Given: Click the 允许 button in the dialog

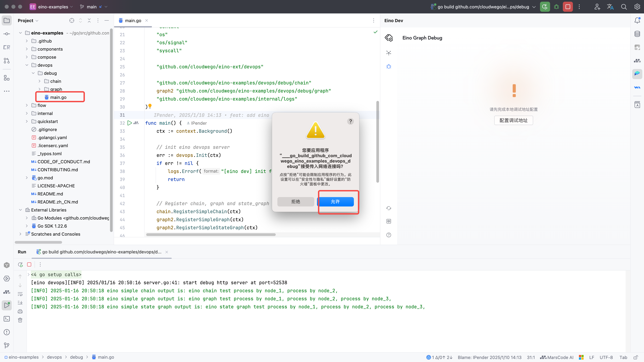Looking at the screenshot, I should [335, 202].
